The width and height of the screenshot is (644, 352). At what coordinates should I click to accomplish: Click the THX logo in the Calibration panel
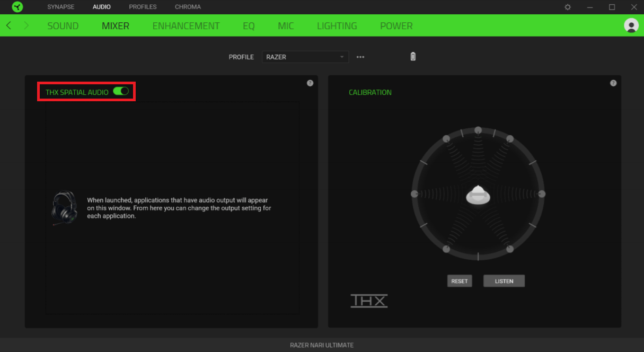pyautogui.click(x=369, y=301)
